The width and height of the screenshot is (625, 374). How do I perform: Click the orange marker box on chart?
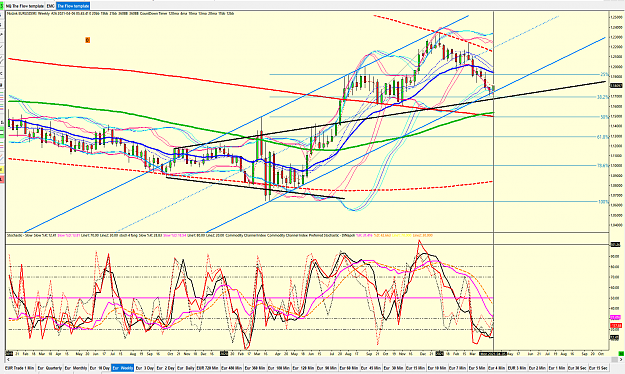point(88,40)
